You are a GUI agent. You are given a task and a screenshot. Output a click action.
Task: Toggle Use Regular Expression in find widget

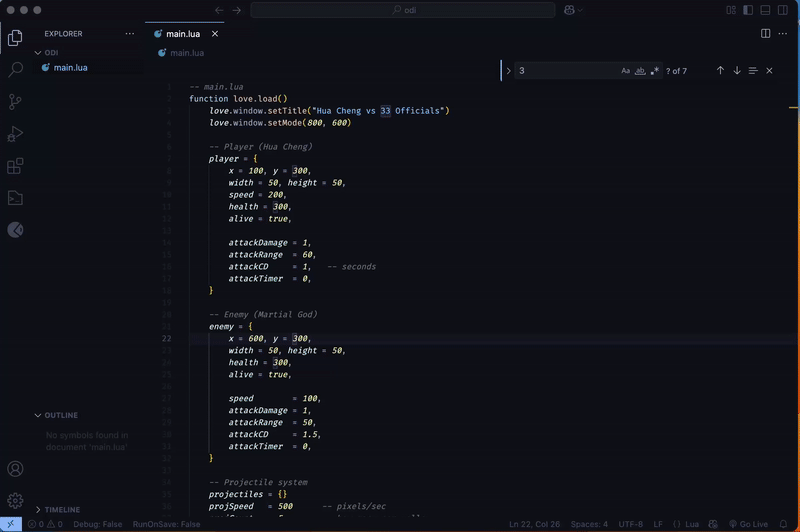[655, 71]
